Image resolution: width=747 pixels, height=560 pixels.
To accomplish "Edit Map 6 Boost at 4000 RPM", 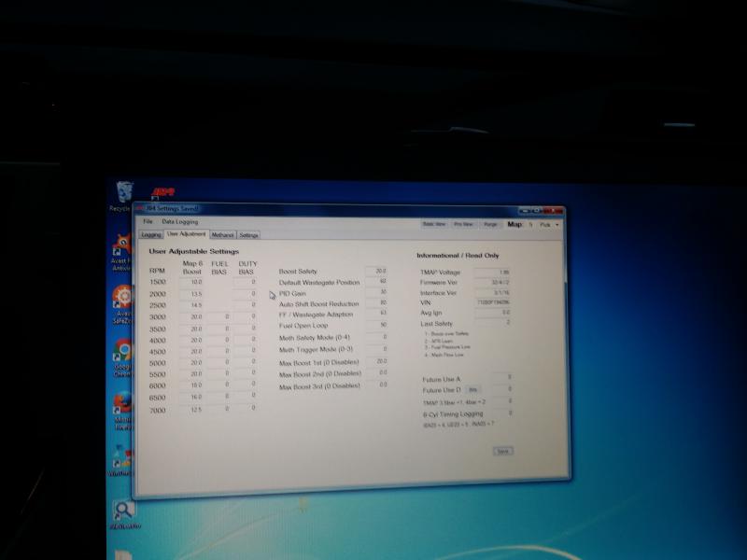I will coord(191,340).
